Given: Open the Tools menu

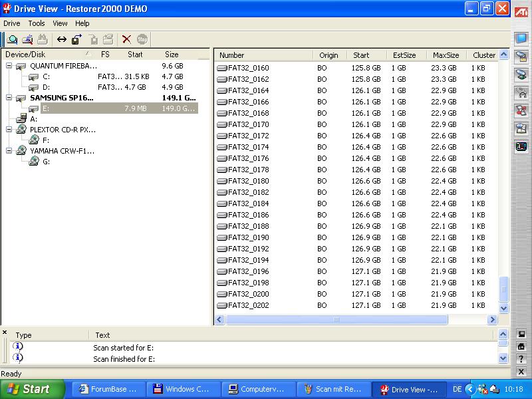Looking at the screenshot, I should pyautogui.click(x=37, y=23).
